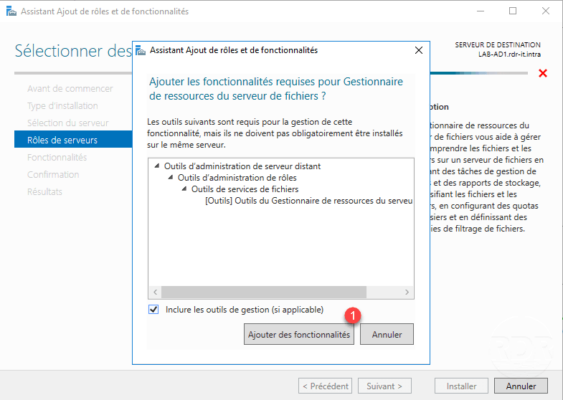Screen dimensions: 563x400
Task: Collapse Outils de services de fichiers node
Action: [x=184, y=189]
